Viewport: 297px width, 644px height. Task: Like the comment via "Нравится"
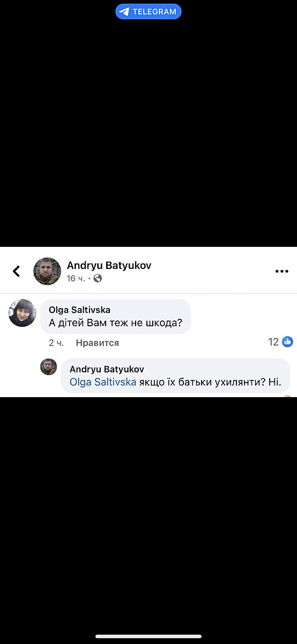coord(98,342)
